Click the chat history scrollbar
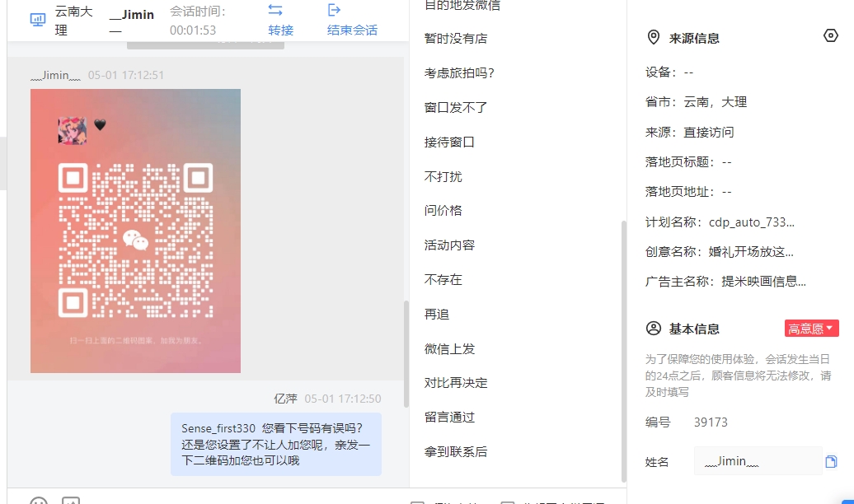 pos(406,354)
